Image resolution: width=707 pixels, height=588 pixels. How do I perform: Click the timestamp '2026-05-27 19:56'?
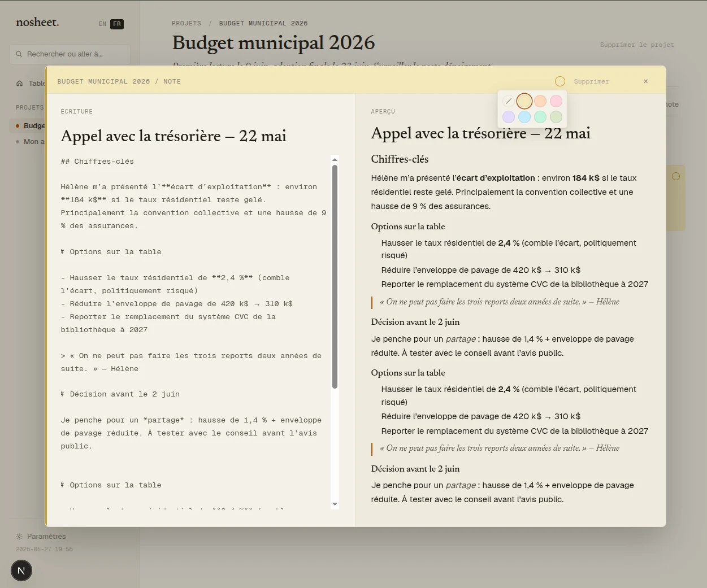tap(44, 549)
